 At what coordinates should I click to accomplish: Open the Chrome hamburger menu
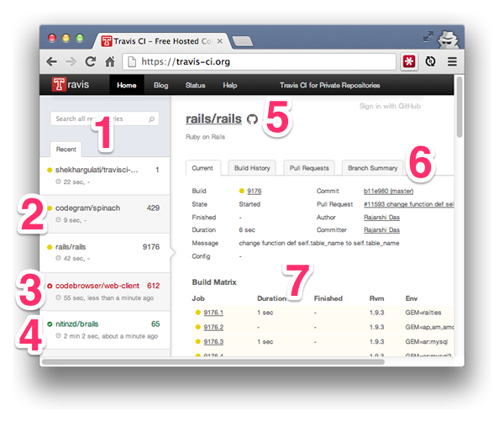tap(452, 61)
